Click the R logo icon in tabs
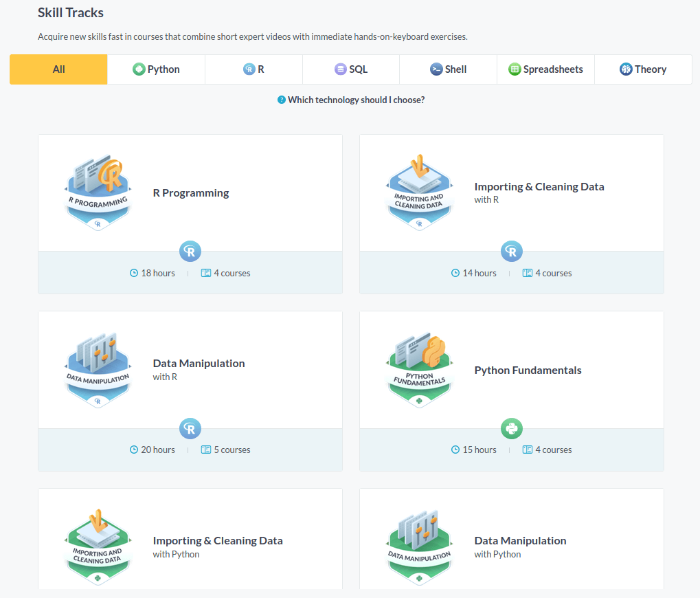 (x=249, y=69)
